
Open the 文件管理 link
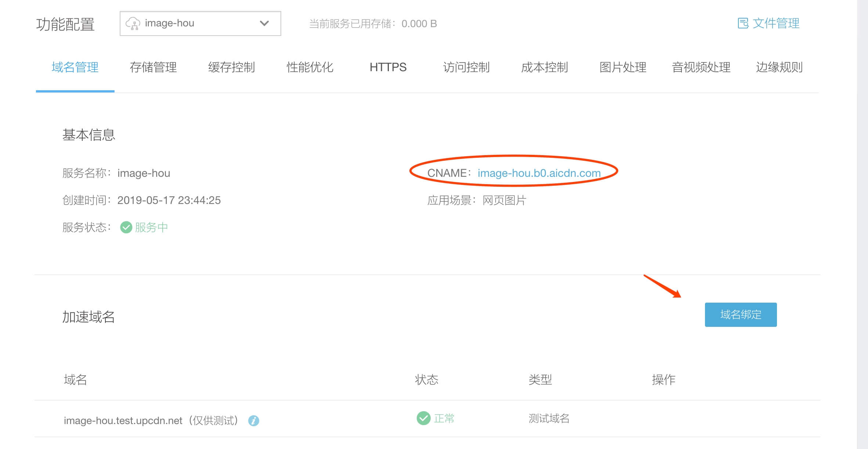tap(775, 23)
